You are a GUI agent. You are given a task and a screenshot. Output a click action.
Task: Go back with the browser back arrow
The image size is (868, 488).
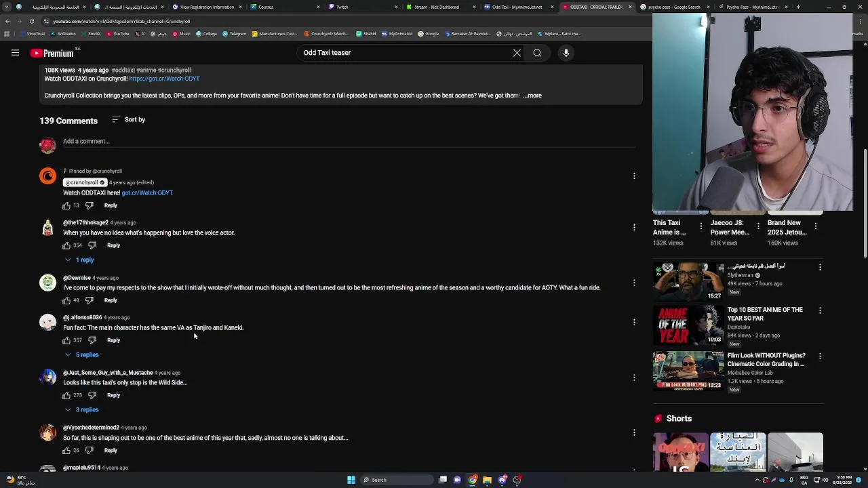point(7,22)
